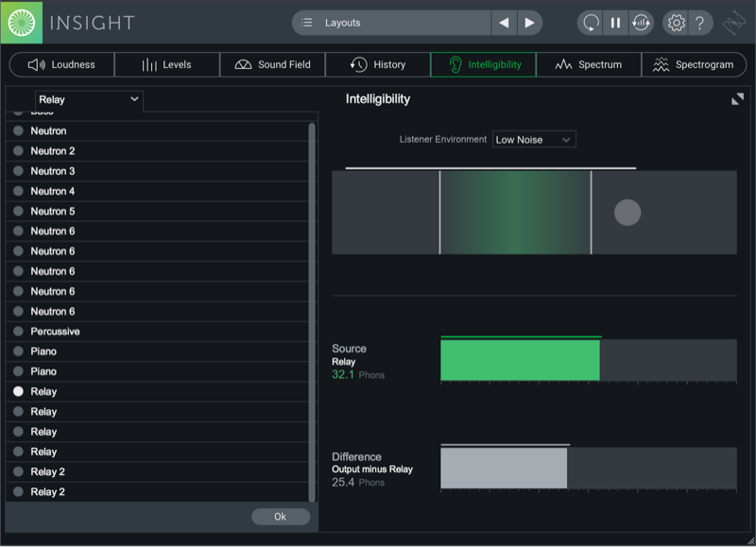Click the Source label
The image size is (756, 547).
[349, 349]
